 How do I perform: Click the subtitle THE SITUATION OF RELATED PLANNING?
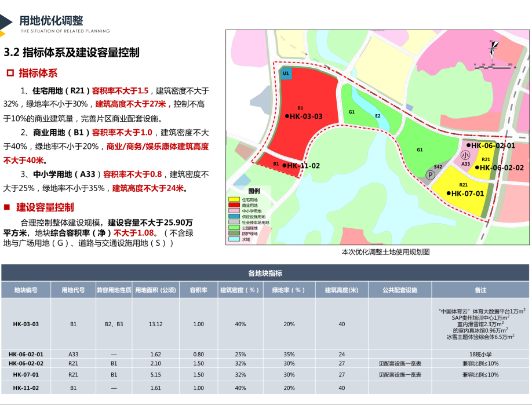click(x=65, y=31)
